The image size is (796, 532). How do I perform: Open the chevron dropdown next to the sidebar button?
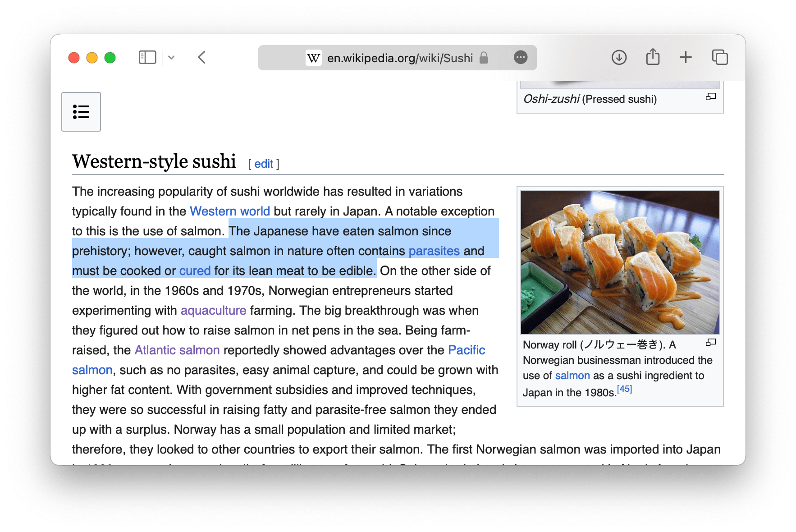[x=171, y=57]
